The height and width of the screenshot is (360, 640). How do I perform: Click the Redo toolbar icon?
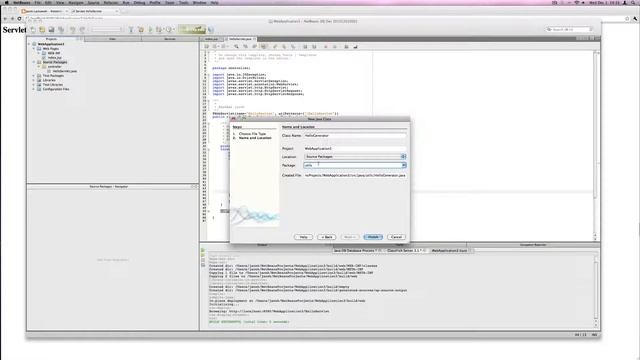(x=82, y=29)
